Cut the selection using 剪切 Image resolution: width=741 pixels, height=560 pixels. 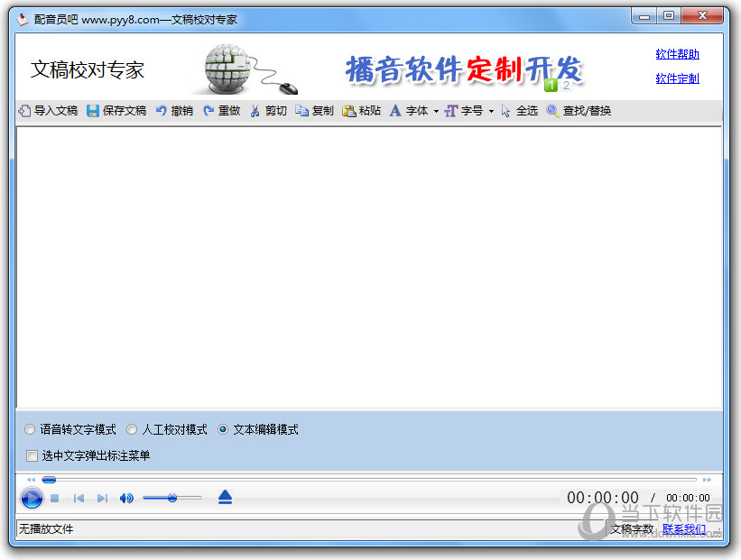[x=268, y=111]
